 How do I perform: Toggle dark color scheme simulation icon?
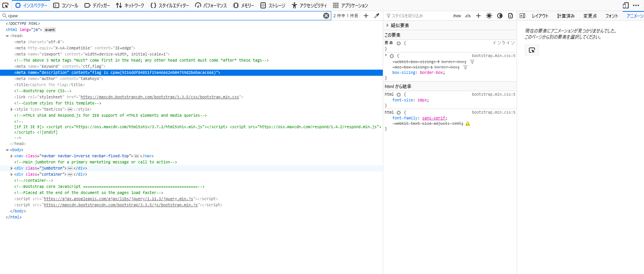(500, 16)
